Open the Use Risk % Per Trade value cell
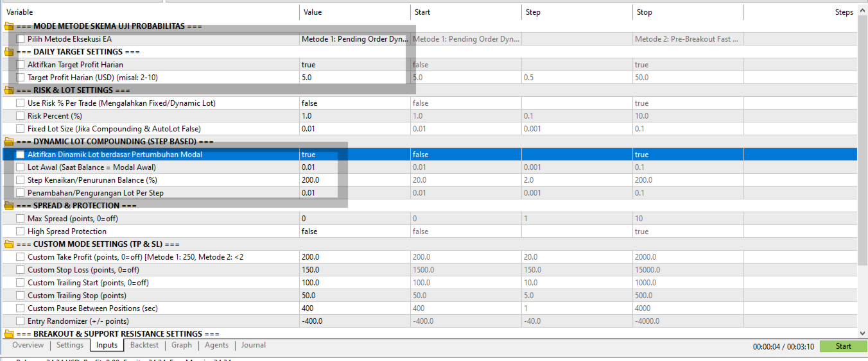Image resolution: width=868 pixels, height=361 pixels. pos(355,103)
